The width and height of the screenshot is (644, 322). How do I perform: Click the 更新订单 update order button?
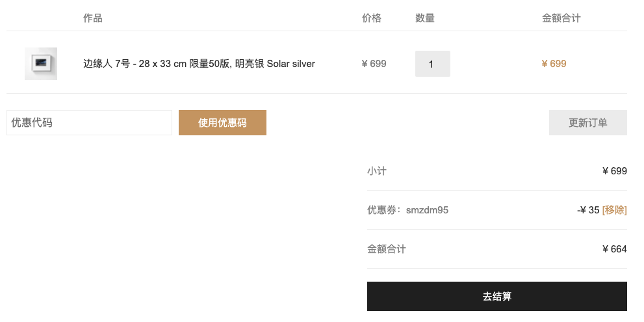(587, 122)
